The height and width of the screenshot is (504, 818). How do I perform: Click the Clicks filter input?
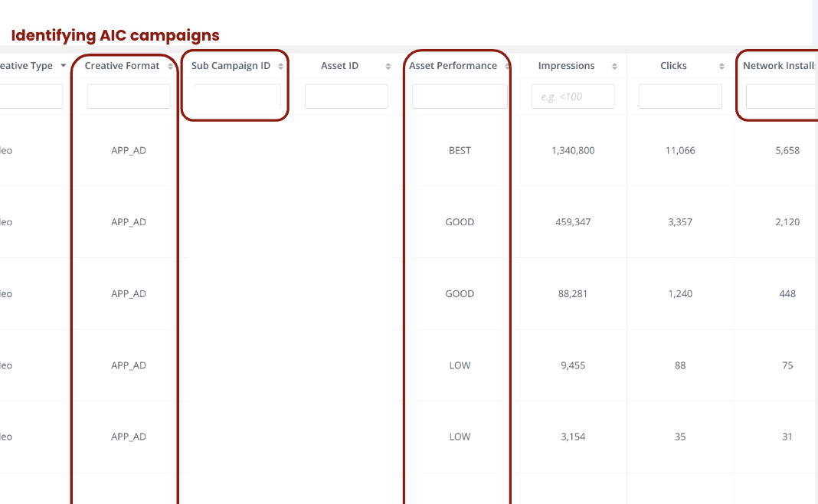point(680,97)
